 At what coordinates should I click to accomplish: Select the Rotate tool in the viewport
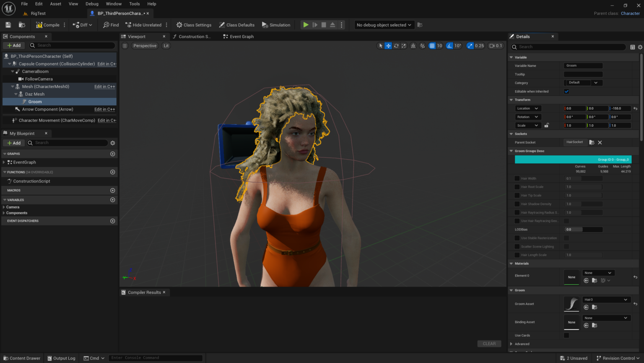(396, 45)
